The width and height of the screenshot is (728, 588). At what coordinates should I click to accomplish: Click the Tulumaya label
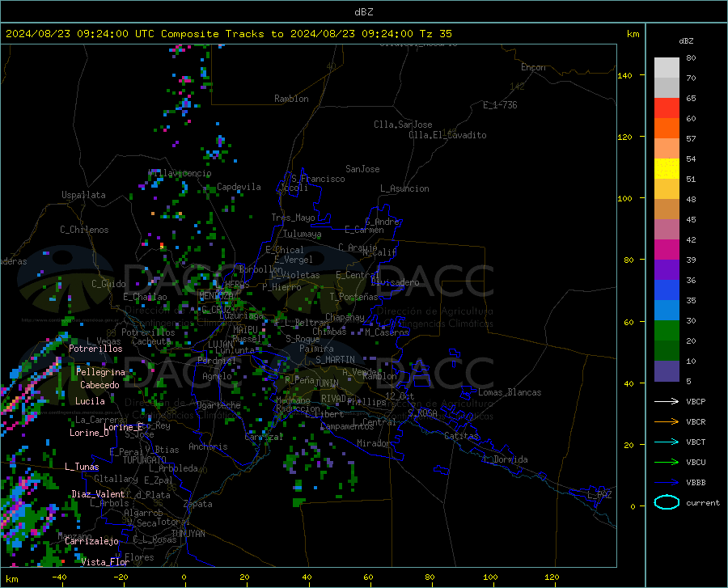tap(302, 234)
